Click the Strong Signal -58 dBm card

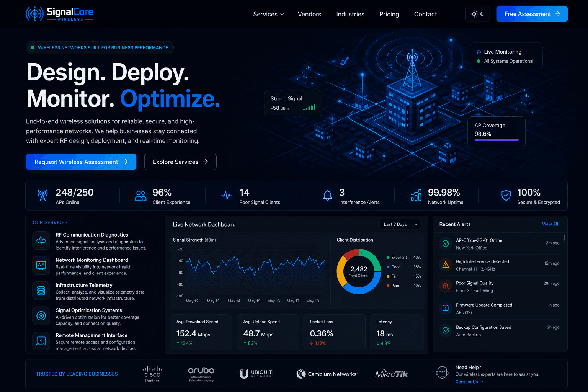[x=293, y=103]
